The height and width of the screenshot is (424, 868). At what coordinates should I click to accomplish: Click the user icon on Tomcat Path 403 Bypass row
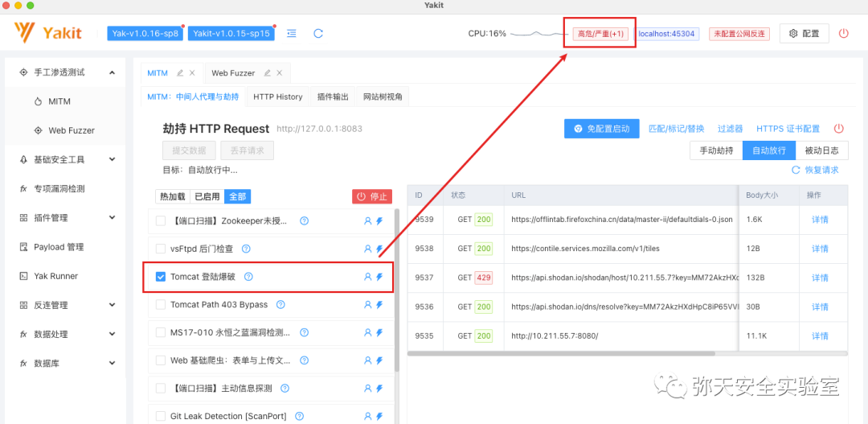click(367, 304)
